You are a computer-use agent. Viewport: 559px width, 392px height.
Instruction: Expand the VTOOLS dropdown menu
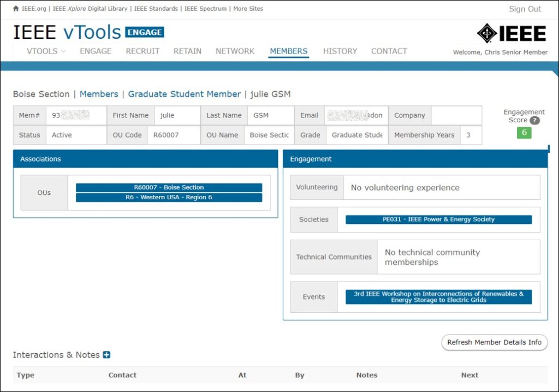(x=45, y=51)
